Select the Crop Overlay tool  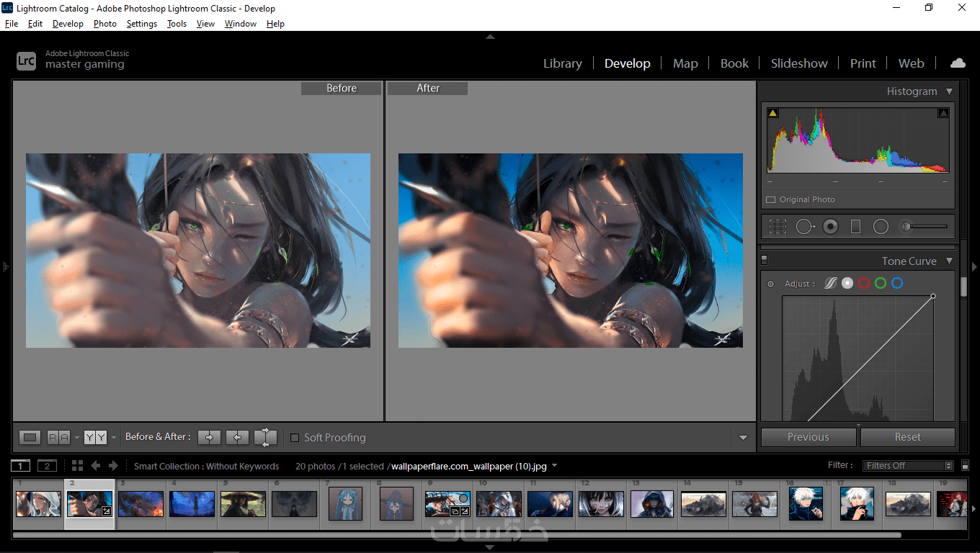coord(778,227)
